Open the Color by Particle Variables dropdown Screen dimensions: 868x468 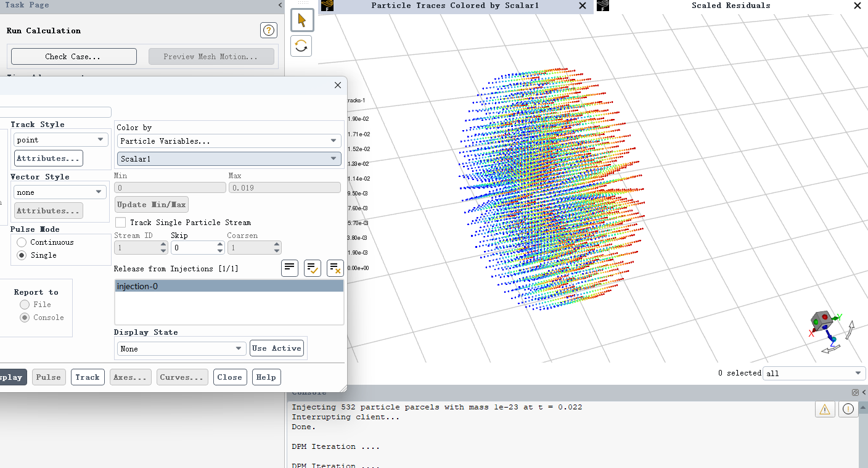click(229, 141)
